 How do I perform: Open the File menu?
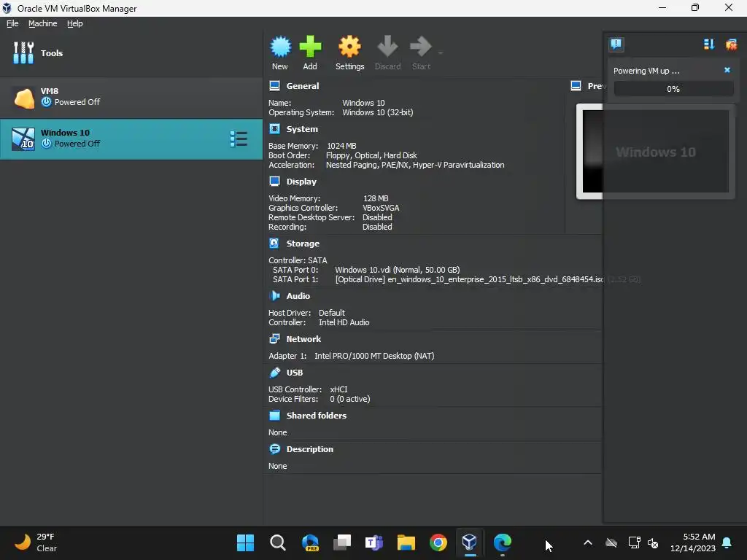[12, 23]
